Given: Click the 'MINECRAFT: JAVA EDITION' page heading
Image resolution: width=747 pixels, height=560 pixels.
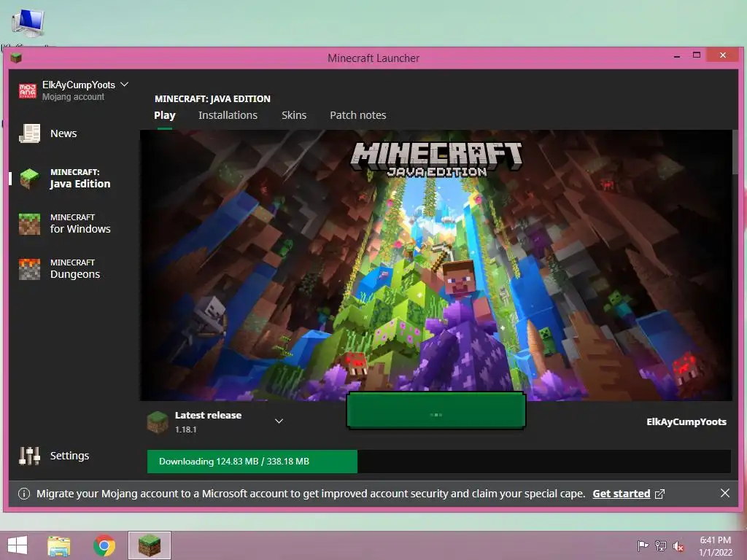Looking at the screenshot, I should point(212,98).
